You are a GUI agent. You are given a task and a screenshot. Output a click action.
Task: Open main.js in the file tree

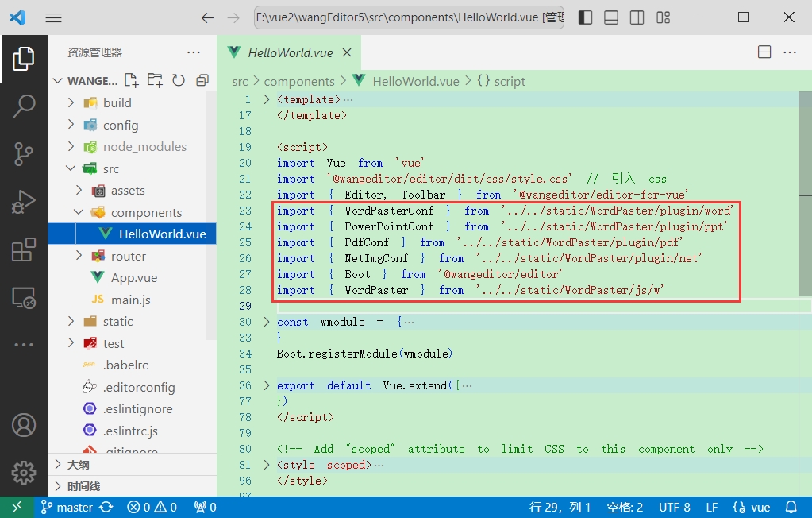point(131,300)
